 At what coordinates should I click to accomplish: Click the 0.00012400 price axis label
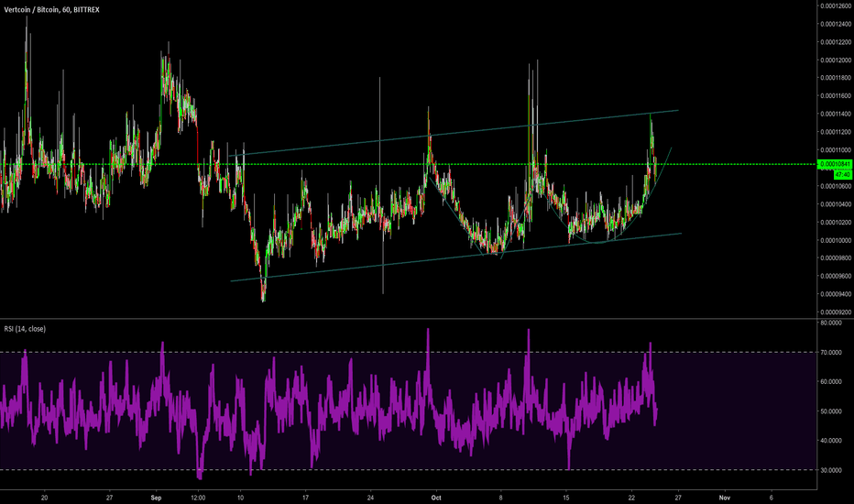point(836,24)
